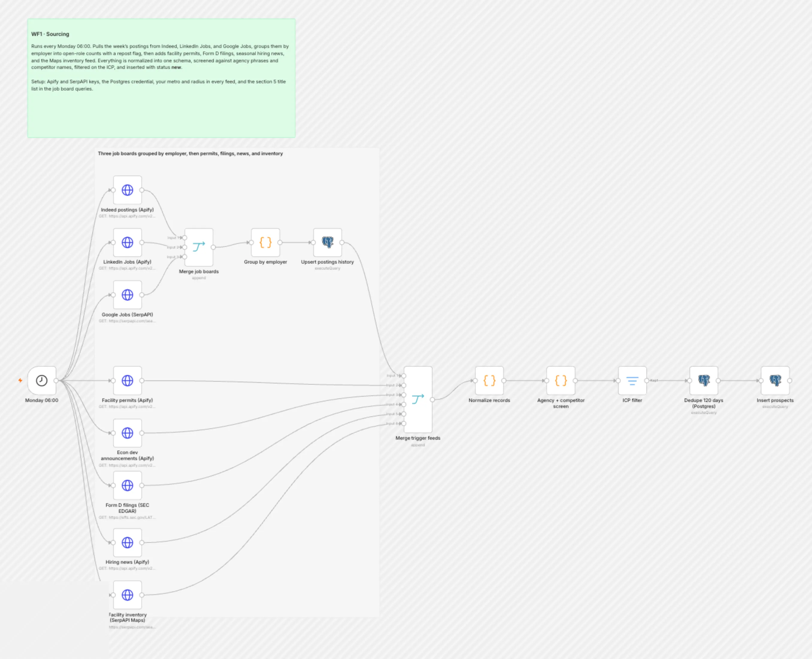This screenshot has width=812, height=659.
Task: Click Input 1 port of Merge trigger feeds
Action: click(x=404, y=376)
